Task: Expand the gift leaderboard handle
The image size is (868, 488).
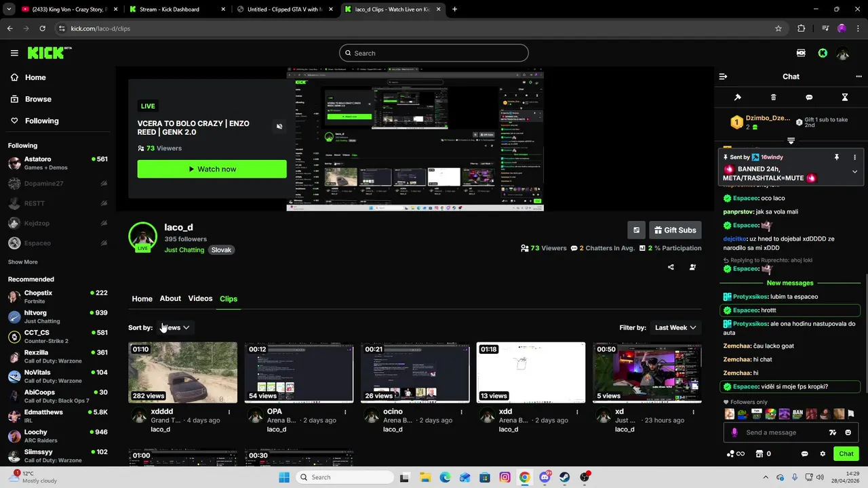Action: click(791, 141)
